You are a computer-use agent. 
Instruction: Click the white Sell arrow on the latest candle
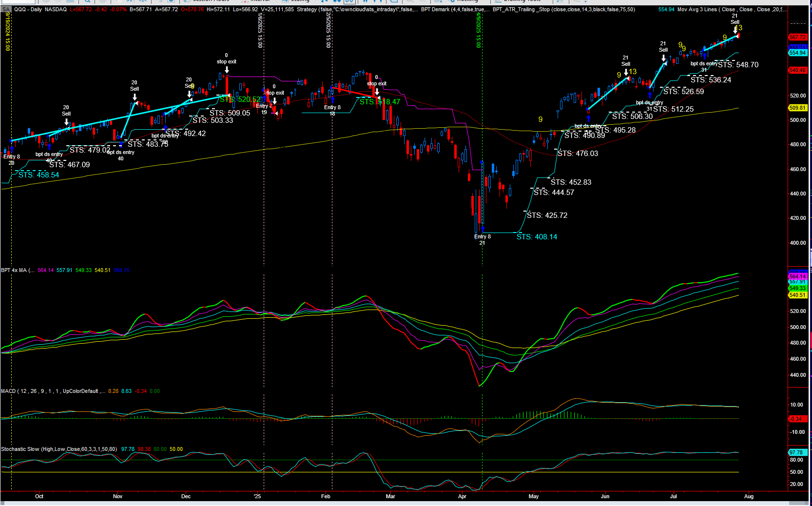(x=735, y=30)
